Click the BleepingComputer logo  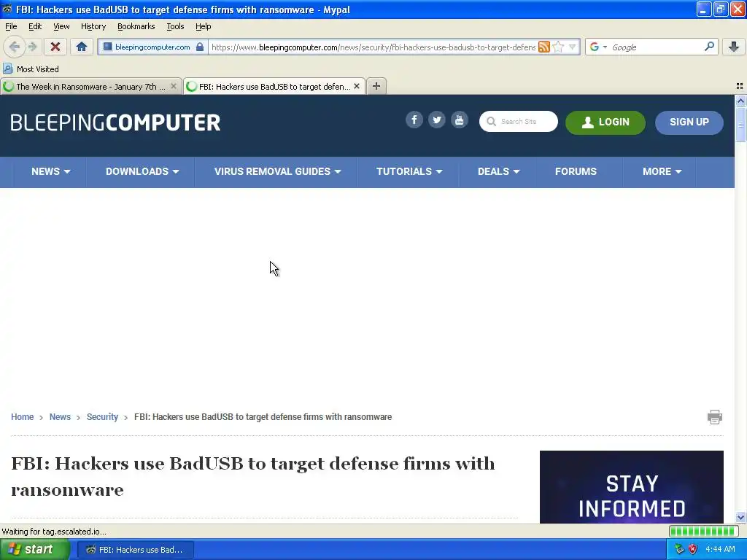pos(115,122)
